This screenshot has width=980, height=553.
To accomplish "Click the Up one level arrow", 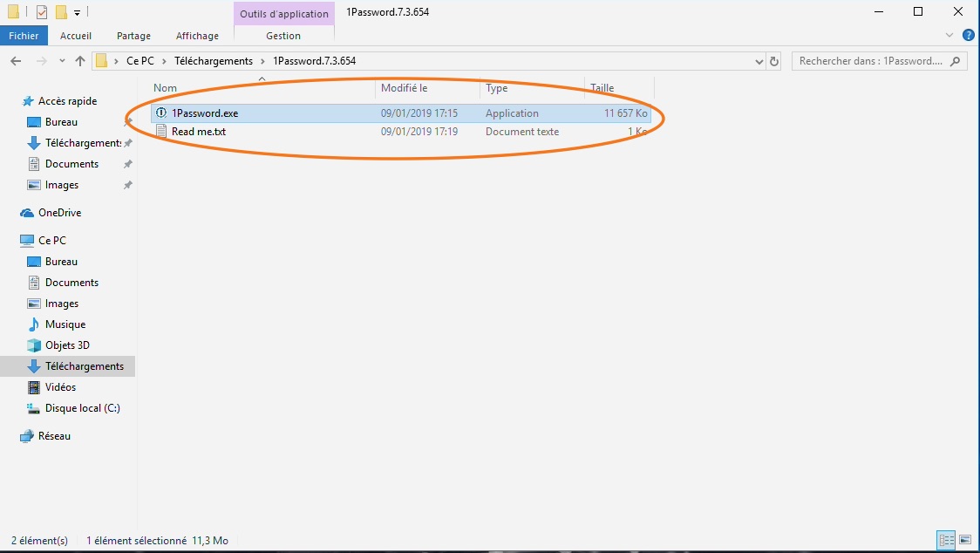I will (x=80, y=61).
